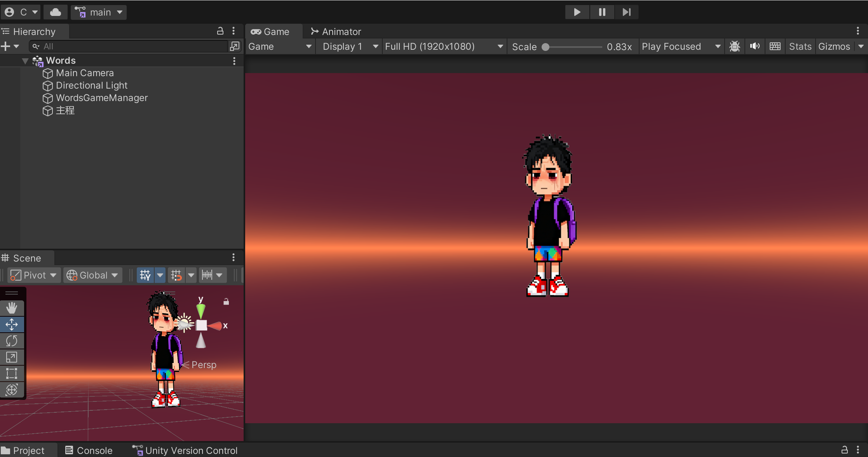Select the Rect transform tool

point(12,373)
